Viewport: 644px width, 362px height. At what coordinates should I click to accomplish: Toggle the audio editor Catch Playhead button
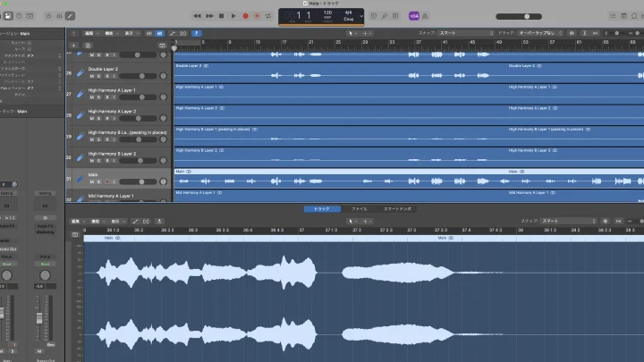coord(159,222)
